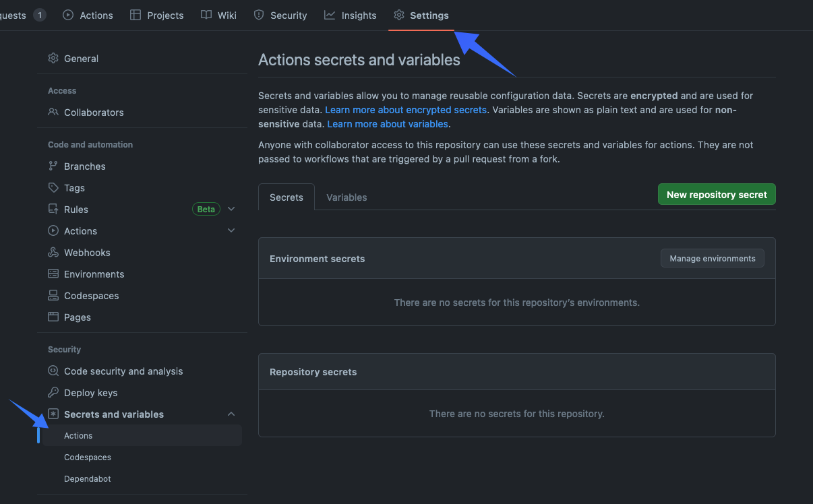Image resolution: width=813 pixels, height=504 pixels.
Task: Click the Codespaces icon in sidebar
Action: [53, 296]
